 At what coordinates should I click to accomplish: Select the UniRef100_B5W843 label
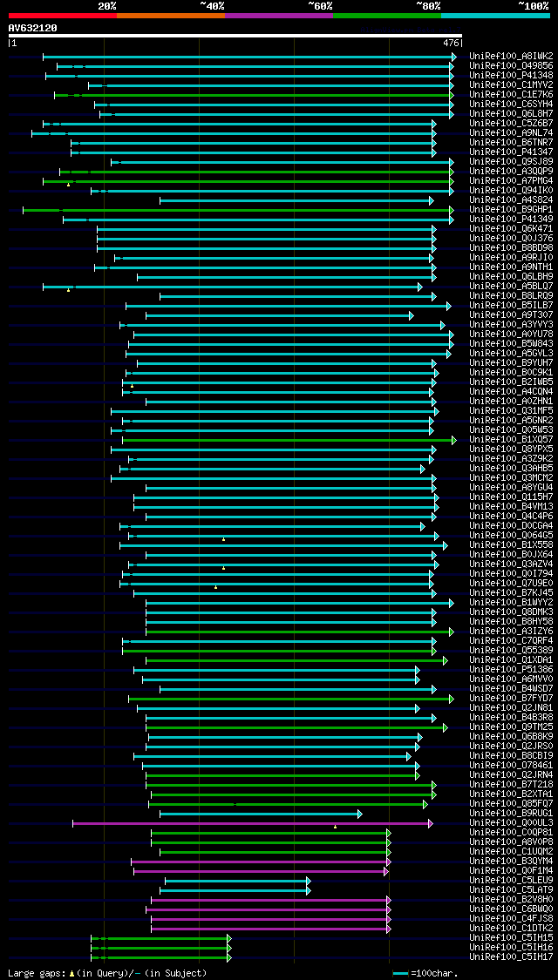pos(511,344)
